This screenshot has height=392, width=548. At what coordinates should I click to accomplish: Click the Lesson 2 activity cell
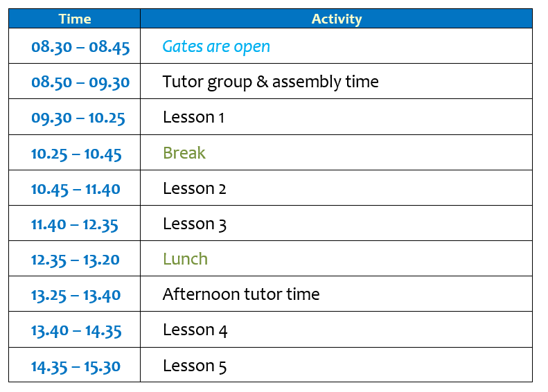195,188
